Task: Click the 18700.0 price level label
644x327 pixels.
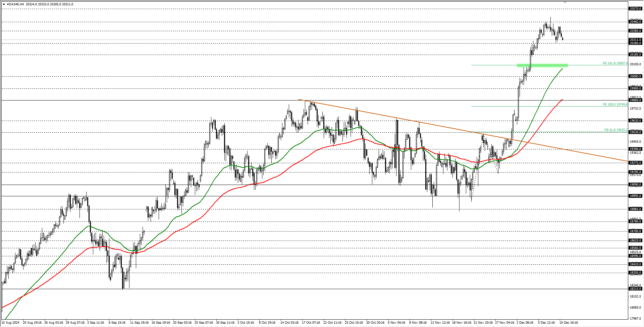Action: point(636,231)
